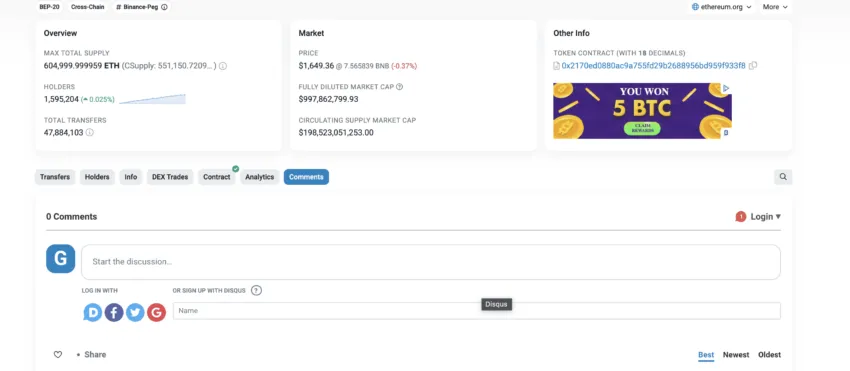The height and width of the screenshot is (371, 850).
Task: Copy the token contract address icon
Action: (x=753, y=66)
